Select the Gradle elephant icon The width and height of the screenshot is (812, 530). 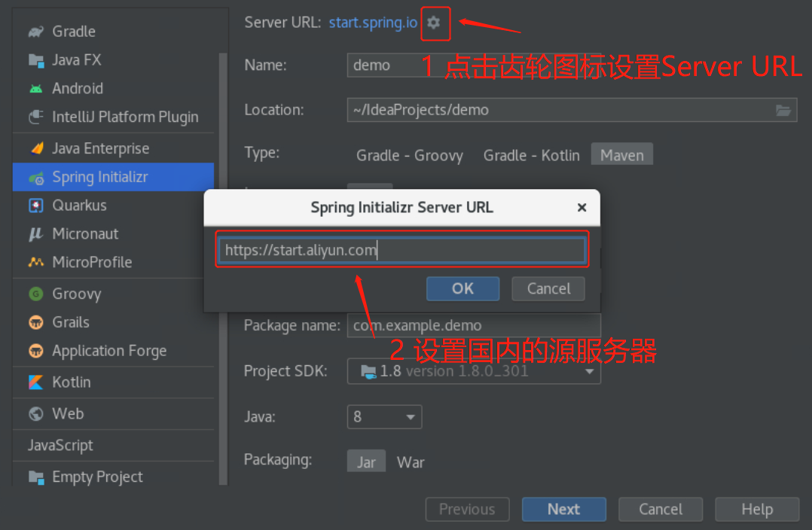pyautogui.click(x=35, y=32)
